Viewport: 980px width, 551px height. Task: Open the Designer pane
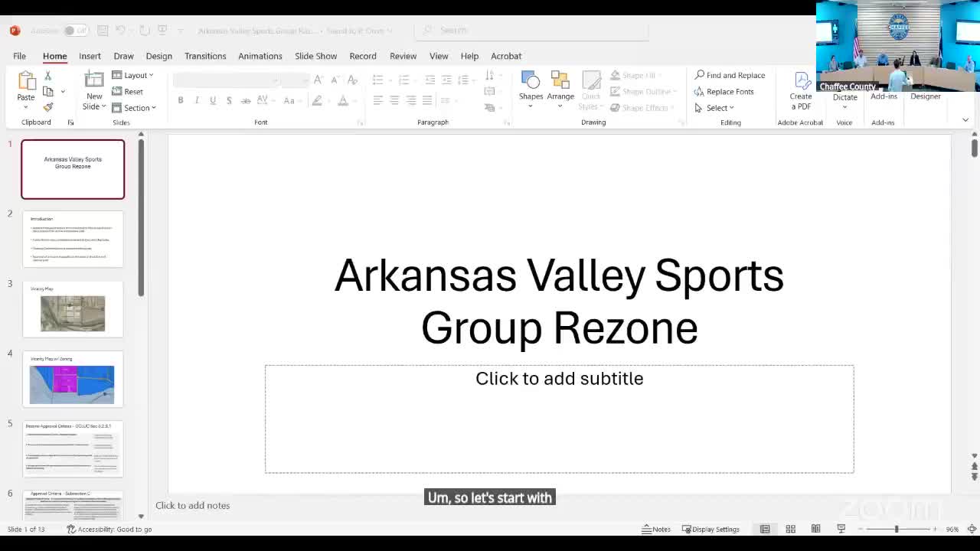(x=926, y=96)
